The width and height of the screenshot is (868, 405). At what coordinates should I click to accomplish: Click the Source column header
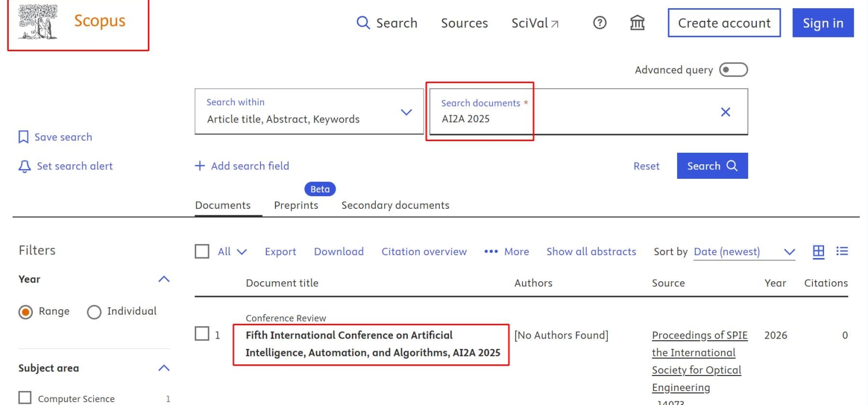coord(668,283)
